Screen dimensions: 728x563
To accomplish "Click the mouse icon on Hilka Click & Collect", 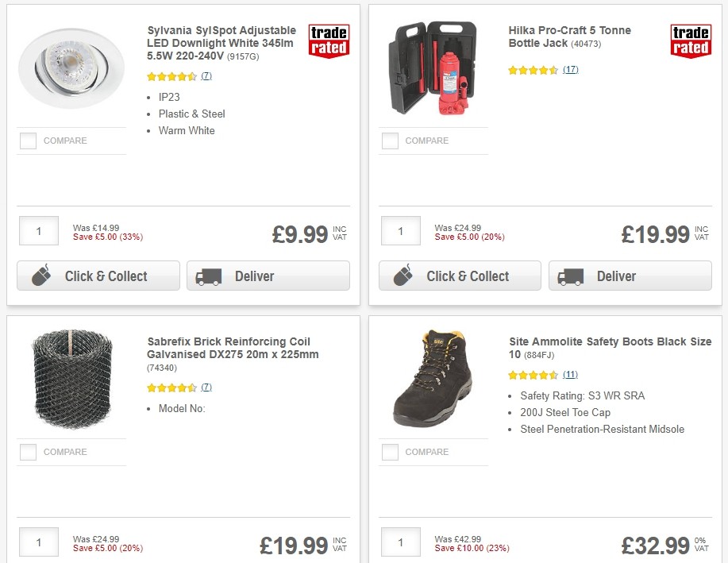I will pyautogui.click(x=402, y=276).
